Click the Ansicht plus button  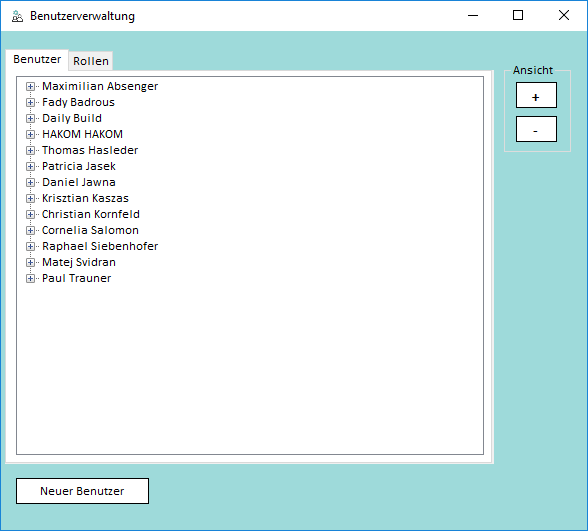(536, 95)
